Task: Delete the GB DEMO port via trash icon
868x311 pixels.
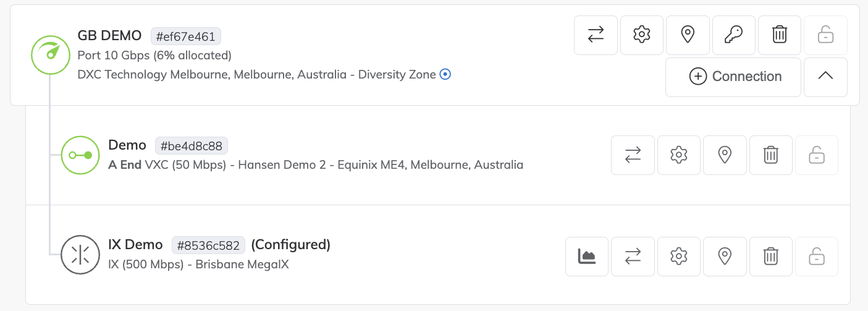Action: point(780,35)
